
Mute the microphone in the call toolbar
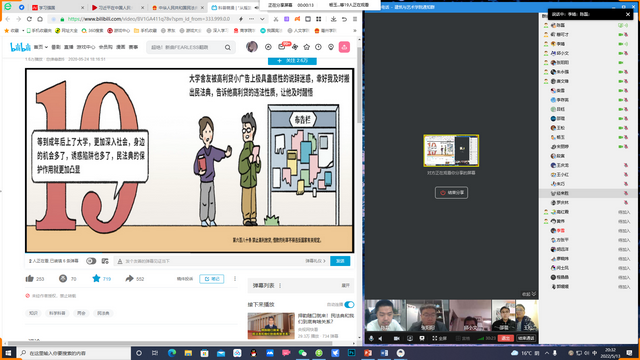pyautogui.click(x=371, y=338)
